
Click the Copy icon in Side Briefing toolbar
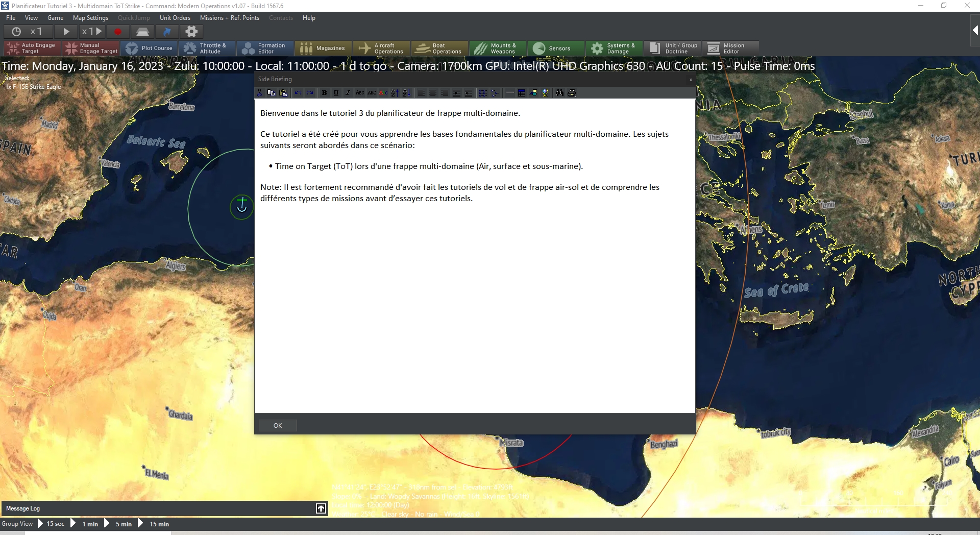[271, 93]
